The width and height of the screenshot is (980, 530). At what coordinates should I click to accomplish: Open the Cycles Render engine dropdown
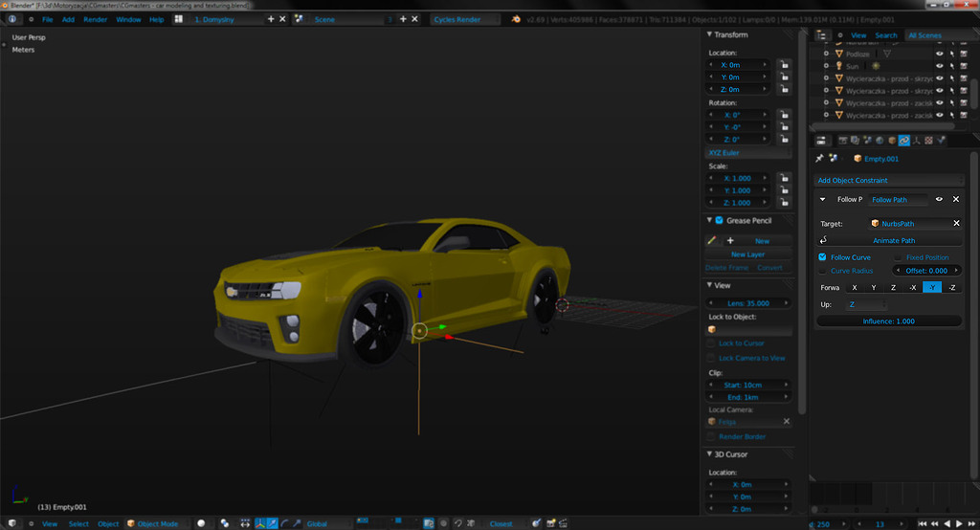click(466, 19)
